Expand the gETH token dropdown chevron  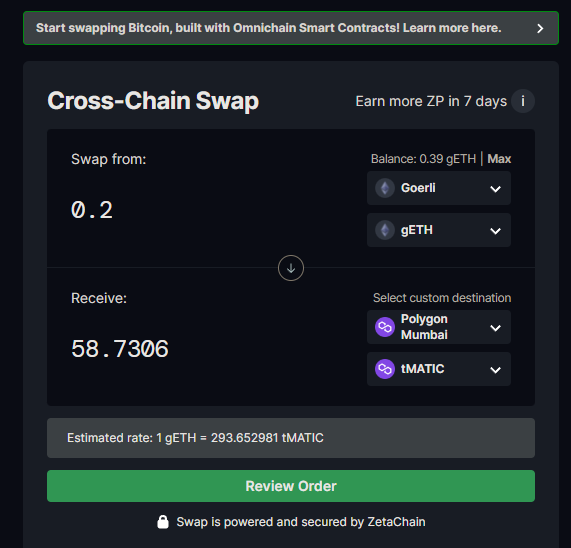point(495,231)
